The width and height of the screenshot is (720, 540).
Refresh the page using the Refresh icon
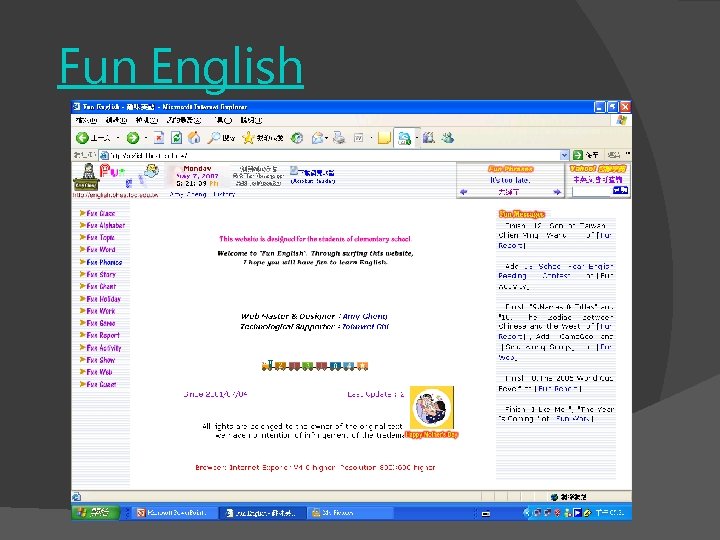176,138
